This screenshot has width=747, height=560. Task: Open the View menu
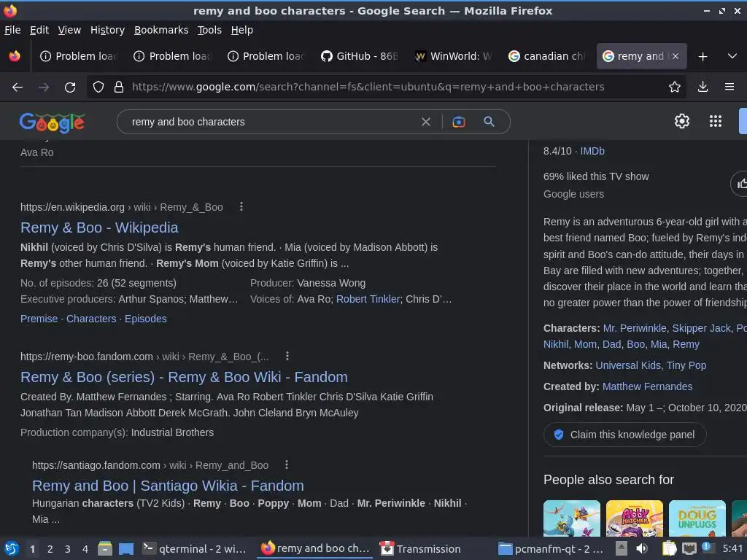click(69, 30)
